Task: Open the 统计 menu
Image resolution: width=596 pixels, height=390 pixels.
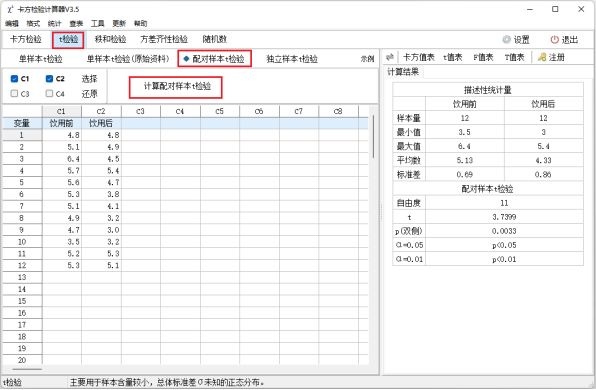Action: click(54, 24)
